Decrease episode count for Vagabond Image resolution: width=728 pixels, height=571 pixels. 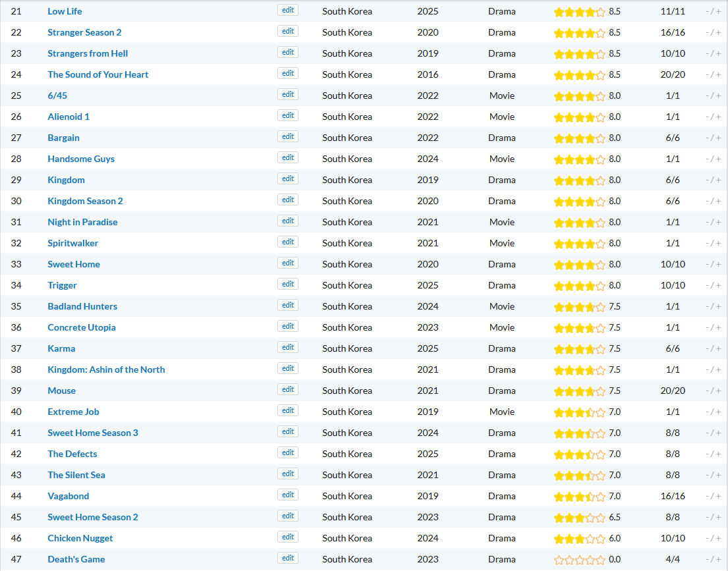pyautogui.click(x=707, y=497)
